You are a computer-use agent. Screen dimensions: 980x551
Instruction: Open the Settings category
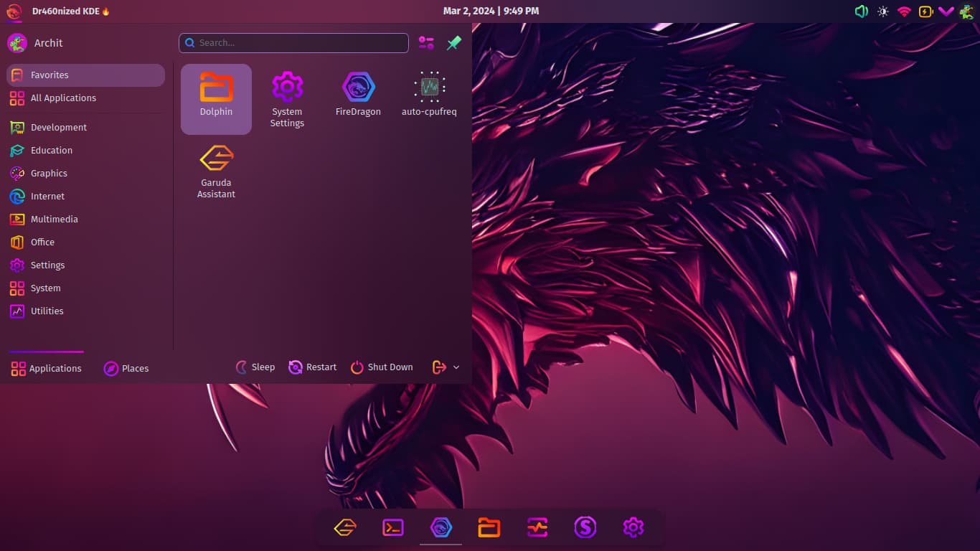86,265
